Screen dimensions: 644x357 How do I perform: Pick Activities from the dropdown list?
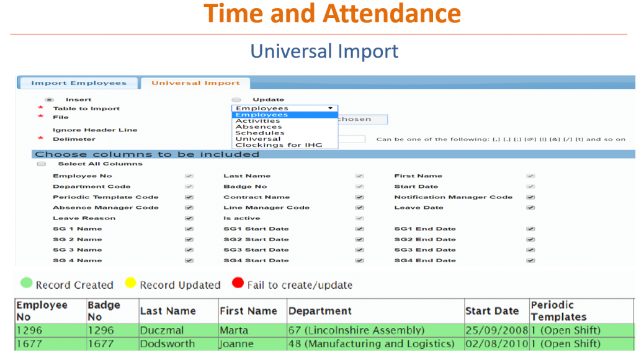click(x=257, y=121)
